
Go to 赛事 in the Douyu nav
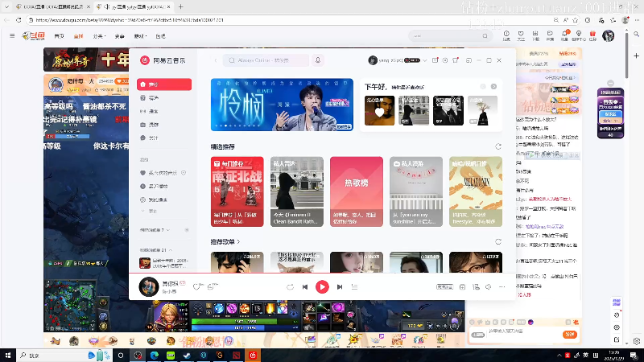tap(119, 36)
